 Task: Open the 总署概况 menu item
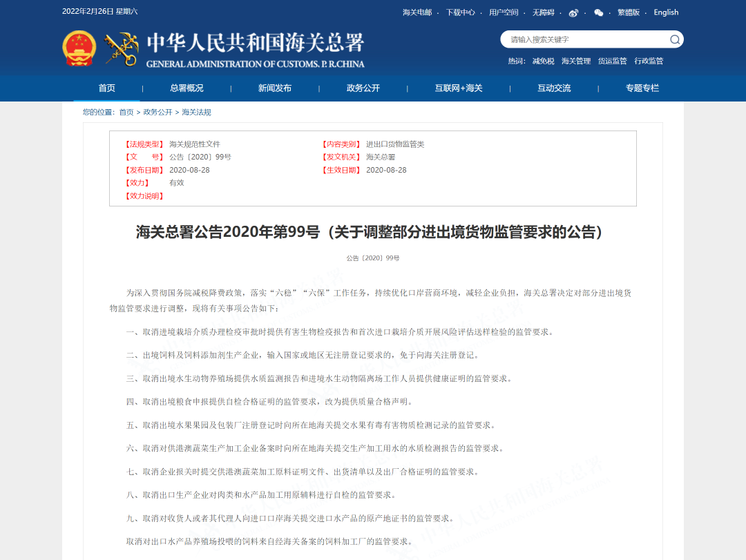[186, 88]
